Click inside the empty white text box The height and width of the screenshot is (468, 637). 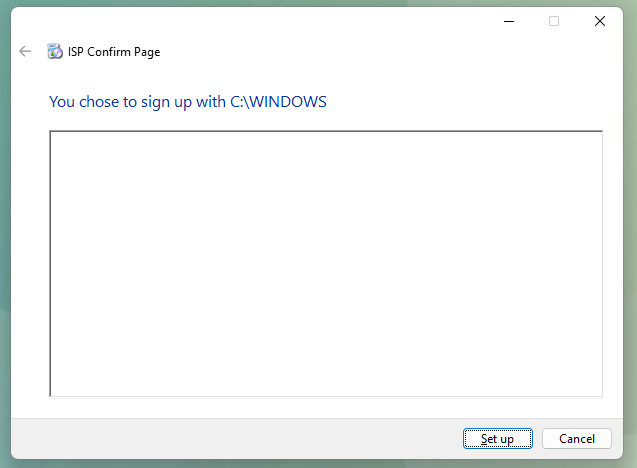coord(326,263)
